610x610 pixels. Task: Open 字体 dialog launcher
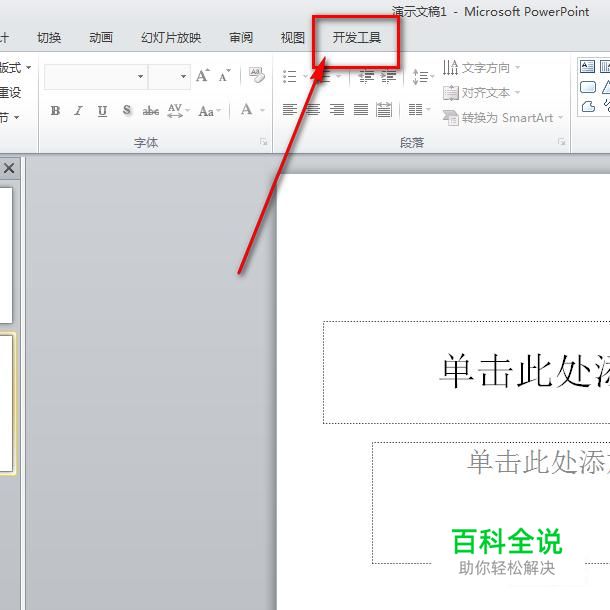(264, 142)
